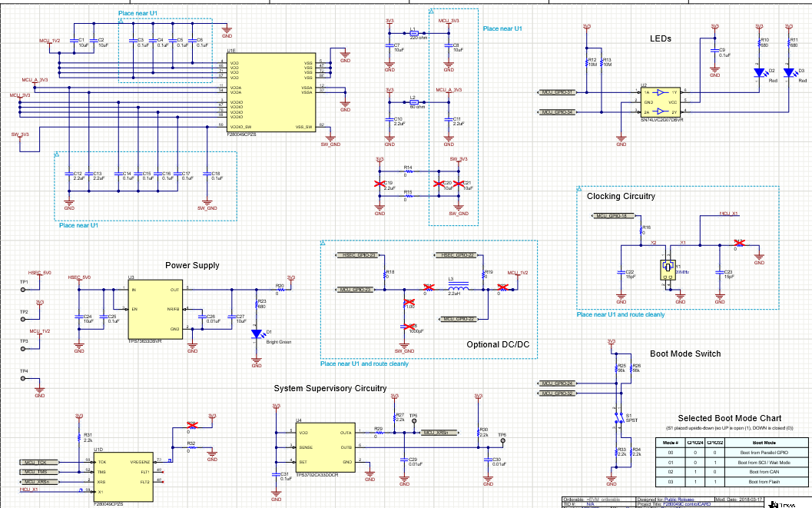Toggle the S1 SPST boot mode switch
812x508 pixels.
pos(618,418)
